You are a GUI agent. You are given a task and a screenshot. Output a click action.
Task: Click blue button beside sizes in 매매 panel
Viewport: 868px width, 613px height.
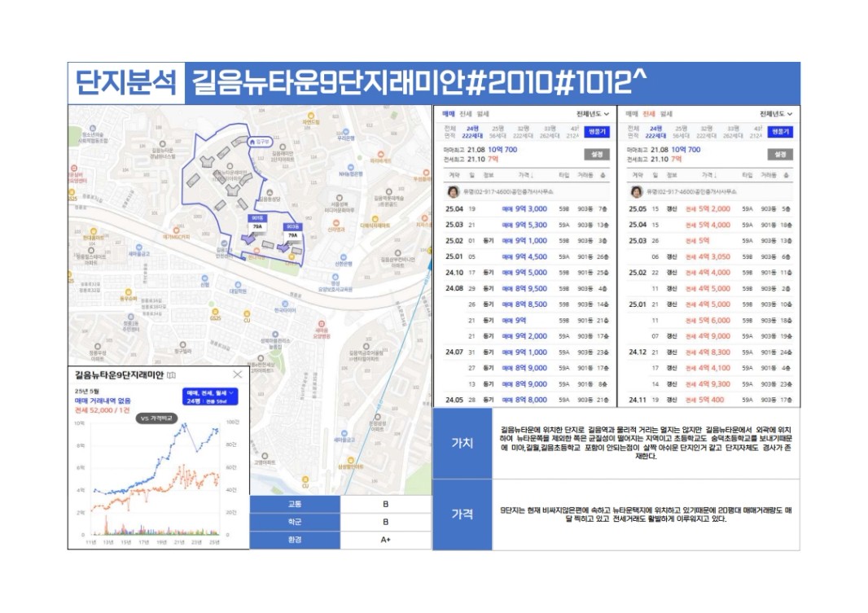(x=597, y=132)
